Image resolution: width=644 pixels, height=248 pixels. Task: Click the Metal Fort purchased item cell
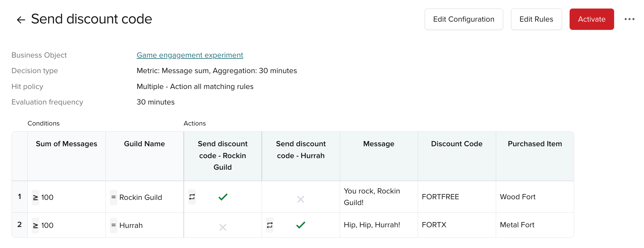click(x=517, y=225)
